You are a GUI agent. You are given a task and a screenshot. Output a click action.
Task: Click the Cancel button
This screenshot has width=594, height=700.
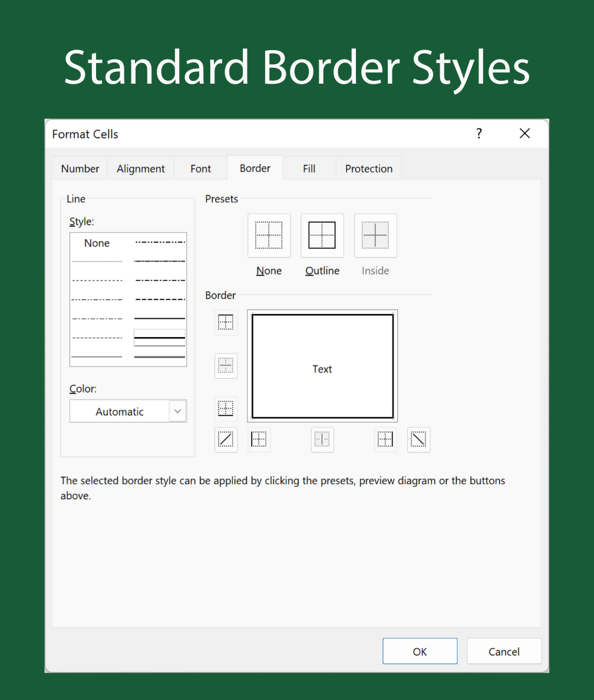pos(504,652)
